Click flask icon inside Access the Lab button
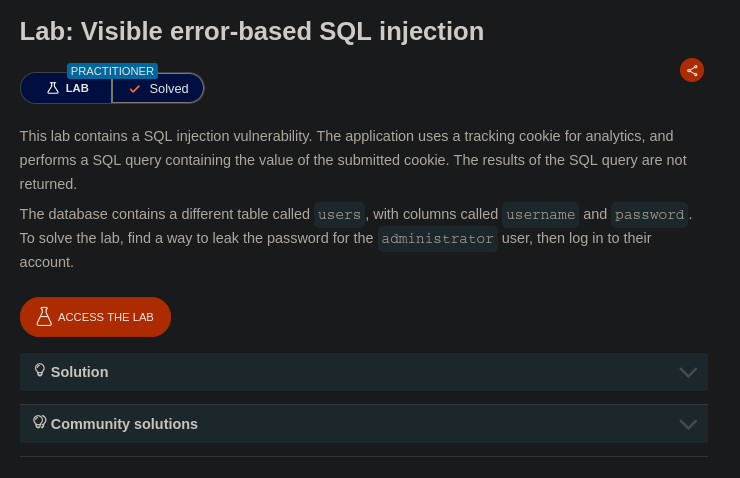Viewport: 740px width, 478px height. (x=44, y=317)
